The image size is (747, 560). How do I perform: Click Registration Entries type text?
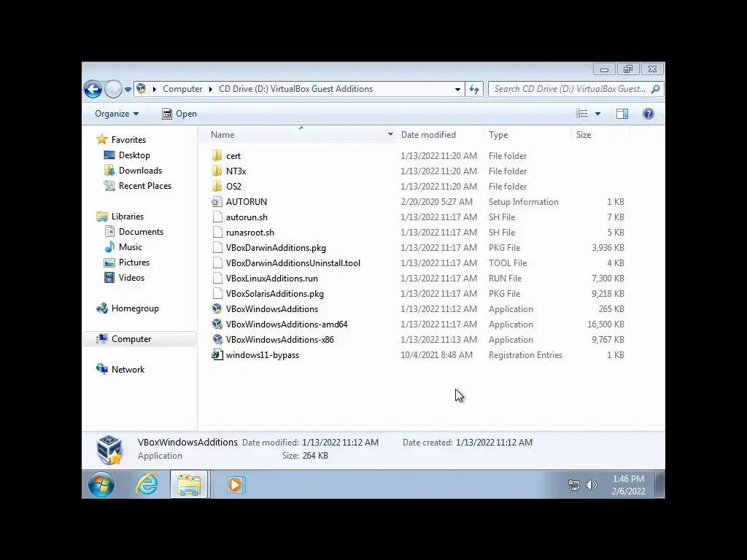(525, 355)
